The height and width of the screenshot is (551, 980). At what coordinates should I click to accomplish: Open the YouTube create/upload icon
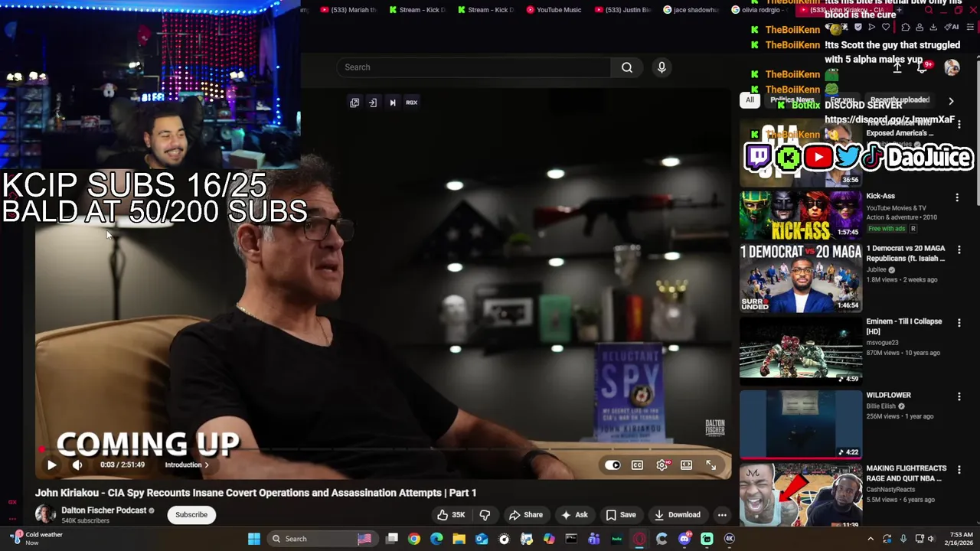[x=897, y=67]
